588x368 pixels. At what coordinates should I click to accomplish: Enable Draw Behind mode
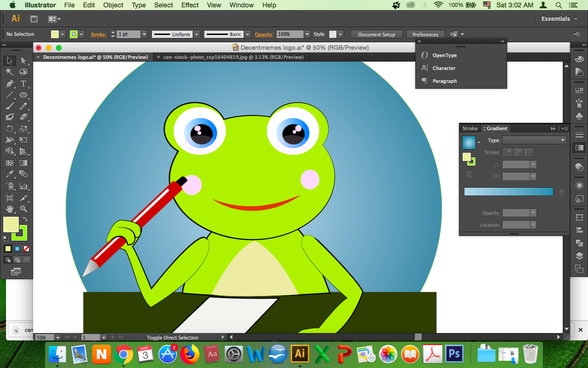pyautogui.click(x=17, y=260)
